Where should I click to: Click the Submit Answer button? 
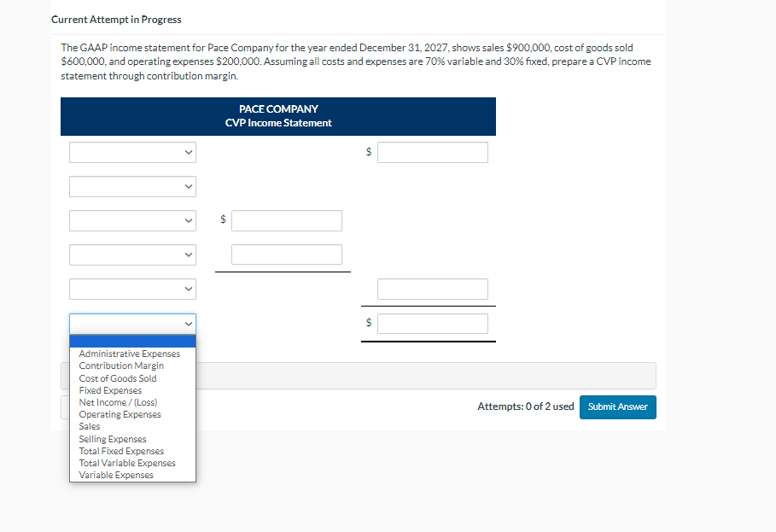coord(617,407)
